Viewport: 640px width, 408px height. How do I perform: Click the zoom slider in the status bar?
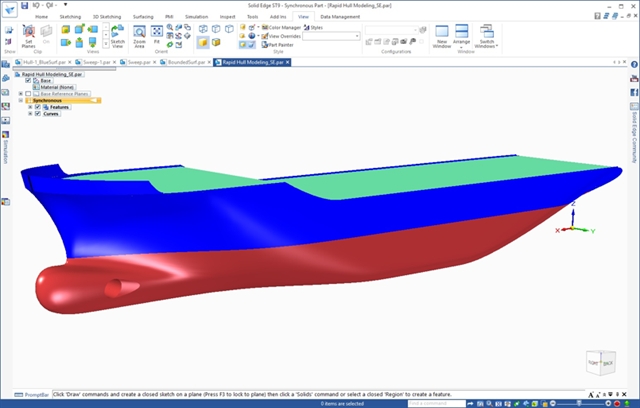tap(579, 404)
